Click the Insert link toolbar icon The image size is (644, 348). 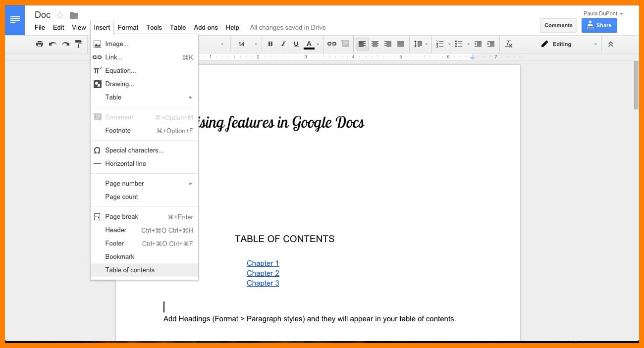pyautogui.click(x=332, y=44)
